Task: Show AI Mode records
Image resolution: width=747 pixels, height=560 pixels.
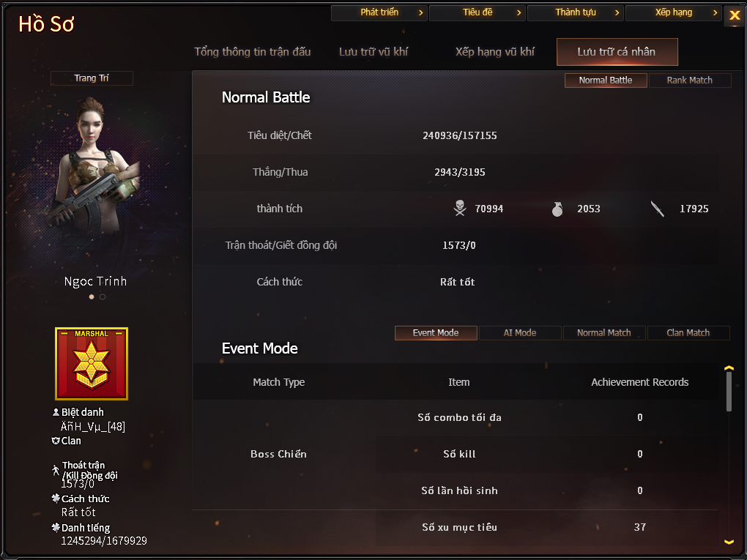Action: (520, 333)
